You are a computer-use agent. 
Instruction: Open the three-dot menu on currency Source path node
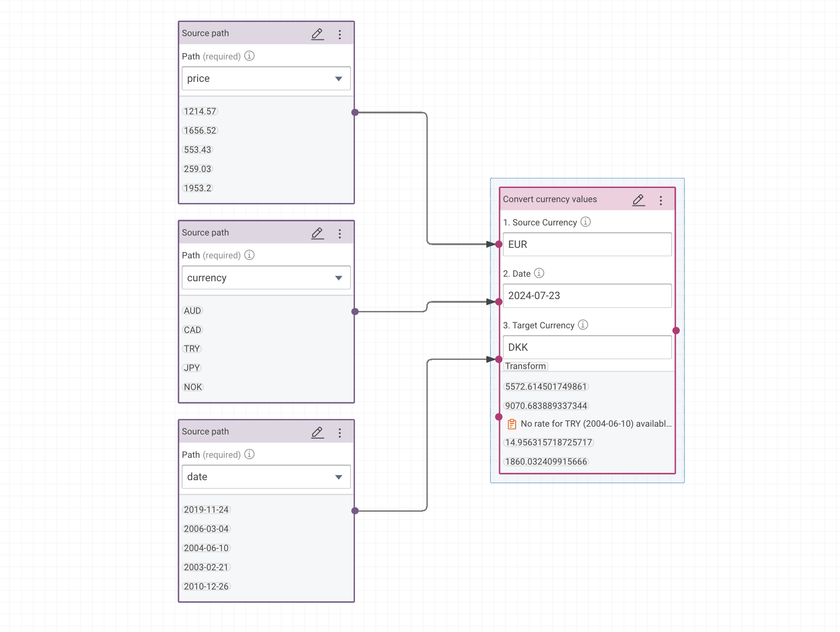point(339,234)
